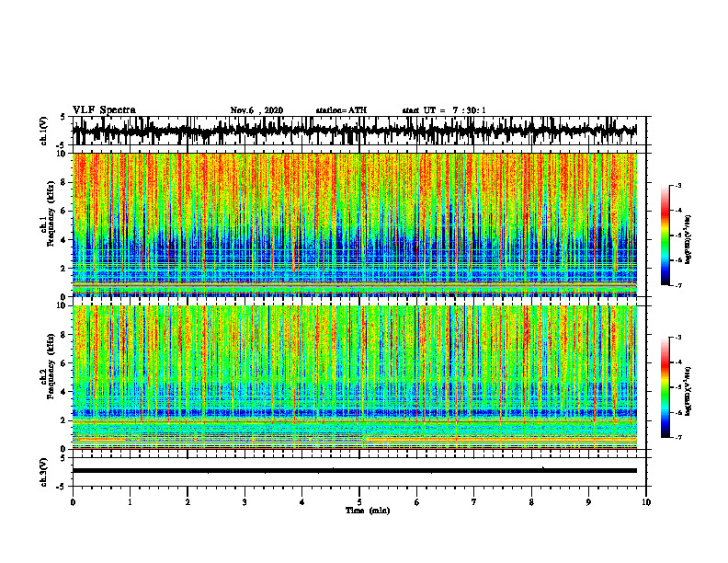This screenshot has width=728, height=563.
Task: Click time axis tick label "8" at the bottom
Action: tap(531, 502)
